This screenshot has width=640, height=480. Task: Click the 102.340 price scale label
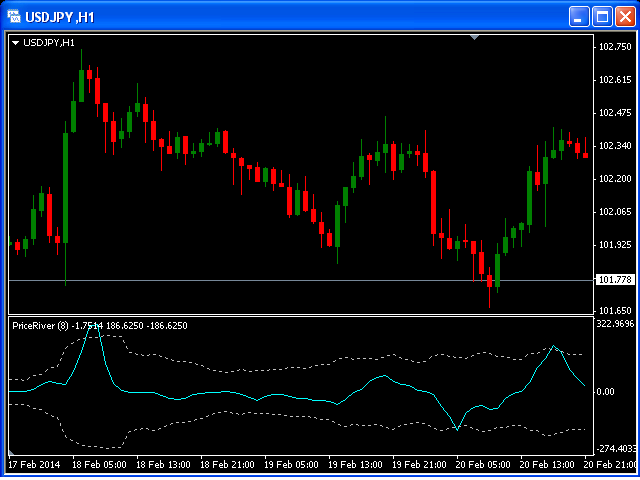[615, 146]
